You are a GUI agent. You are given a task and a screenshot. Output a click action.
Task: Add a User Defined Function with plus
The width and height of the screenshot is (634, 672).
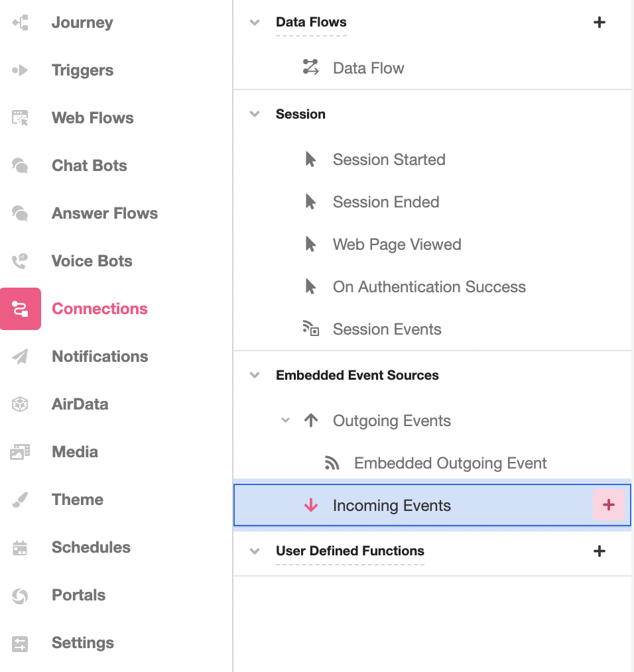point(600,551)
